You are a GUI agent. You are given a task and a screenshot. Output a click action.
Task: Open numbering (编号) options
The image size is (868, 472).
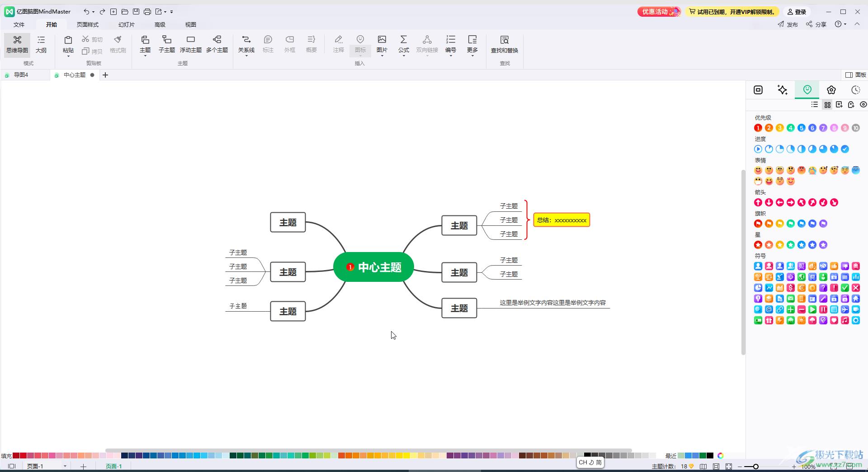451,44
